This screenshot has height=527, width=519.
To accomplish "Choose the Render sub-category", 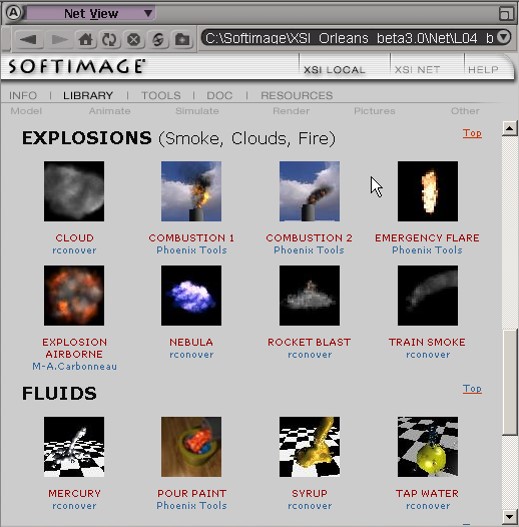I will (291, 111).
